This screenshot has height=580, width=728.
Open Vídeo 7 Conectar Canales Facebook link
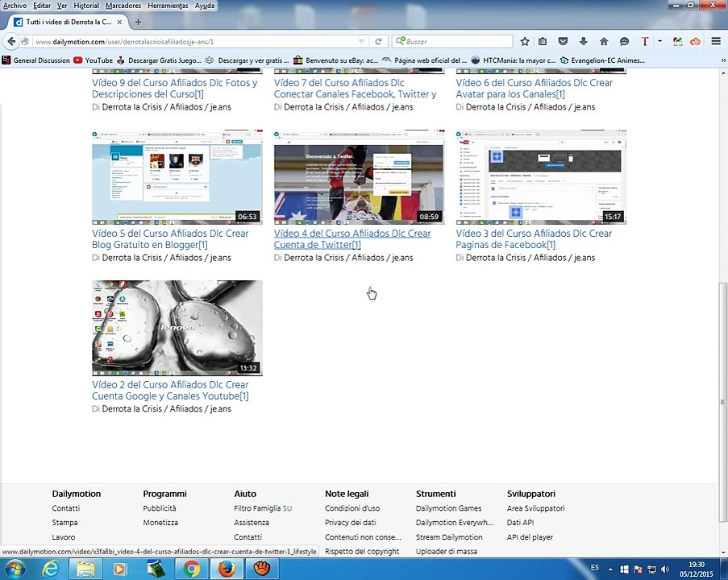(355, 88)
